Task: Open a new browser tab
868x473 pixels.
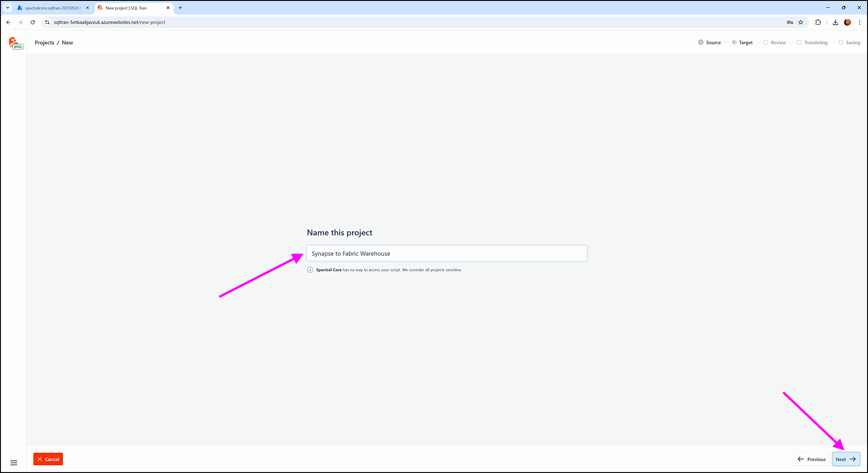Action: (x=180, y=8)
